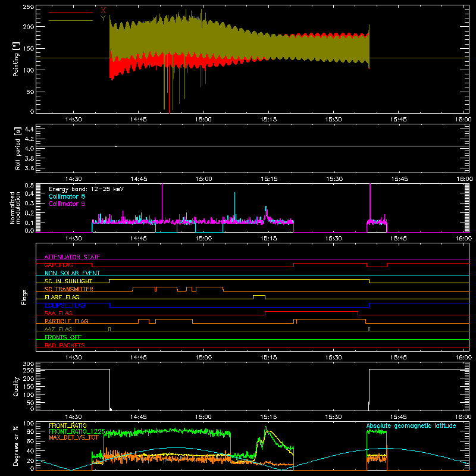Click the 0.3 tick on modulation axis

pos(29,203)
